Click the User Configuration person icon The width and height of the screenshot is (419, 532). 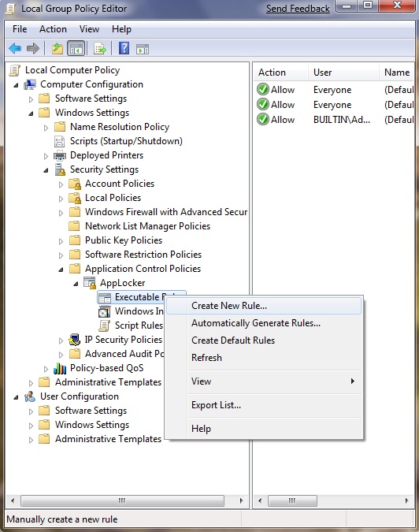[x=30, y=396]
